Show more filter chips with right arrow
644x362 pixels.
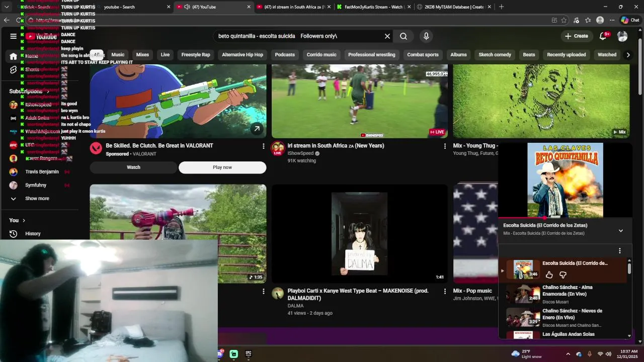click(x=628, y=55)
